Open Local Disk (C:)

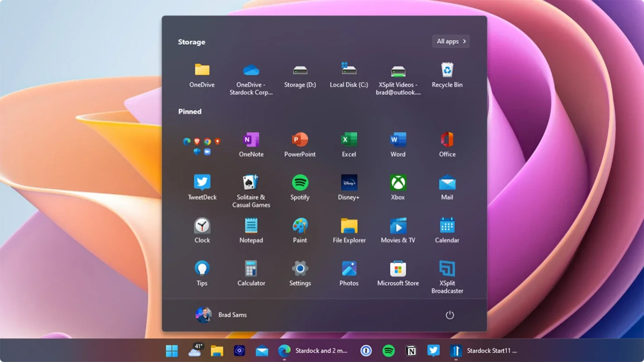coord(349,76)
